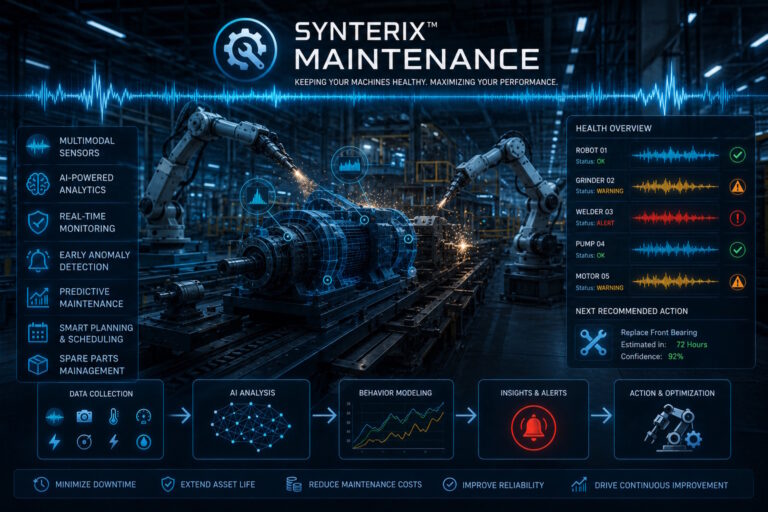Click the Improve Reliability label
The image size is (768, 512).
click(503, 485)
